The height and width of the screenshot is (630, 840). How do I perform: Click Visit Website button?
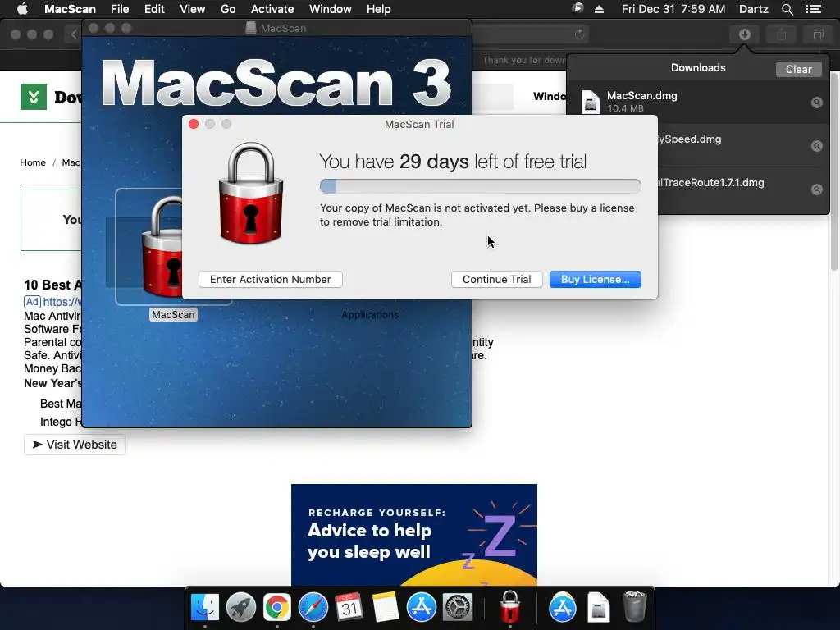coord(75,445)
